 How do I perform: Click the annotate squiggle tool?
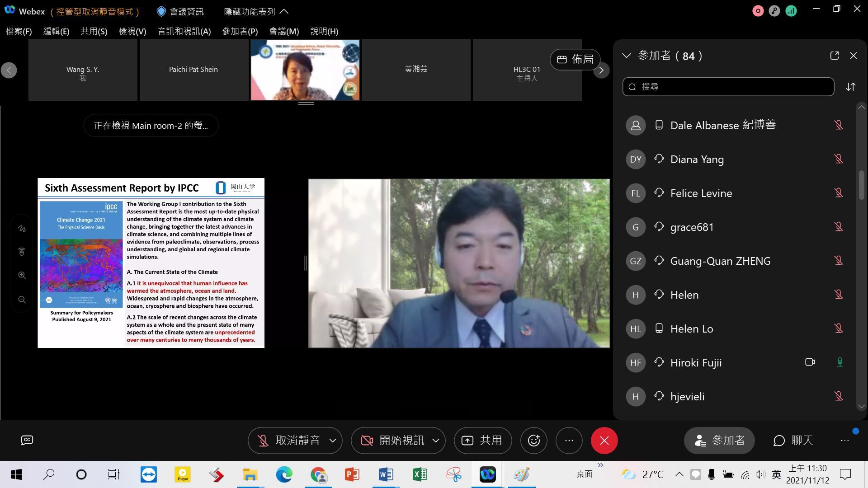[22, 229]
